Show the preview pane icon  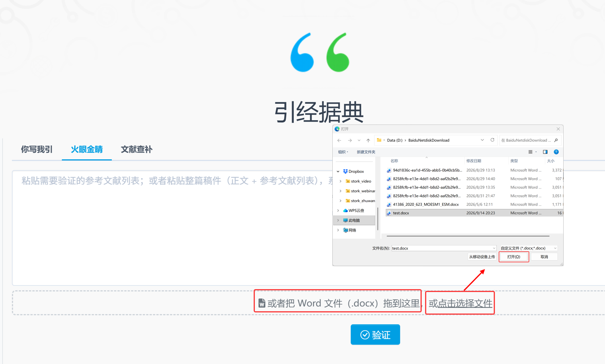click(x=545, y=152)
